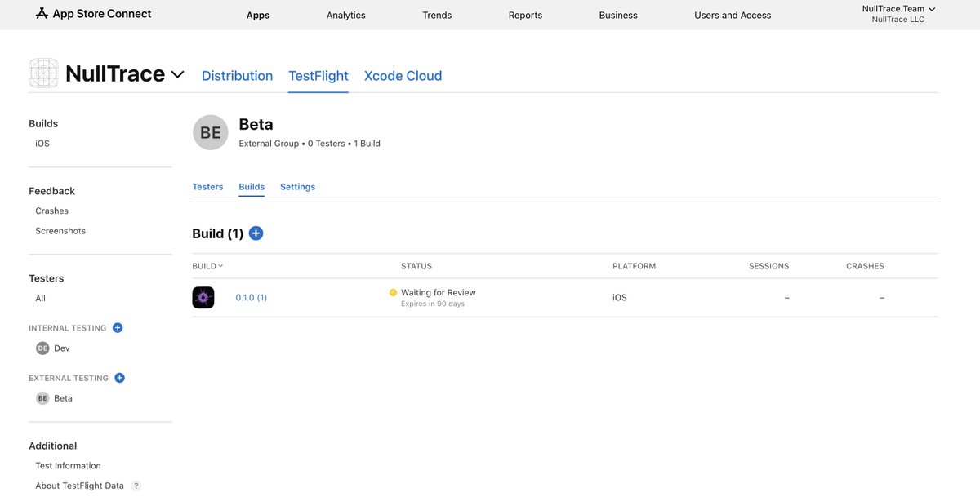Screen dimensions: 980x497
Task: Sort by the BUILD column header
Action: [207, 266]
